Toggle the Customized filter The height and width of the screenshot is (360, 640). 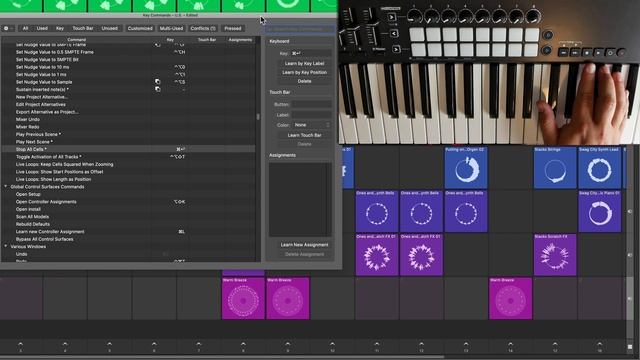click(140, 28)
